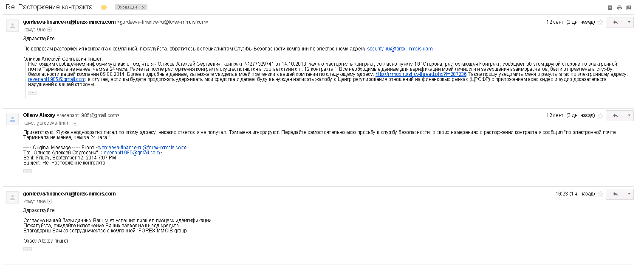Open the security-ru@forex-mmcis.com email link
Screen dimensions: 644x268
click(399, 49)
